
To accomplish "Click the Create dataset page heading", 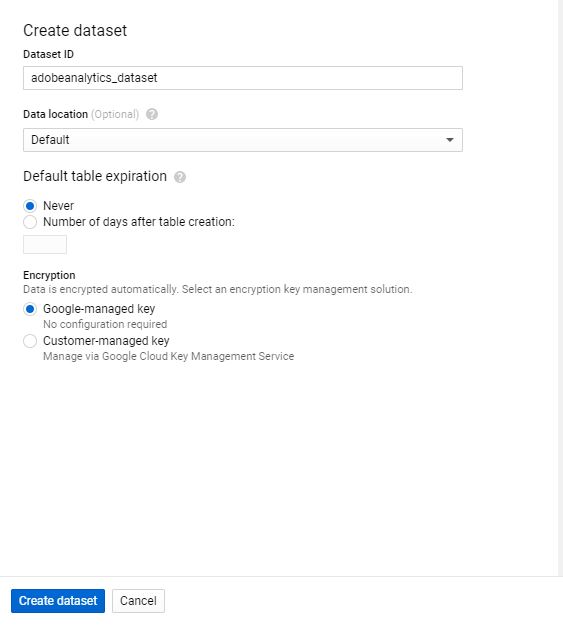I will point(75,31).
